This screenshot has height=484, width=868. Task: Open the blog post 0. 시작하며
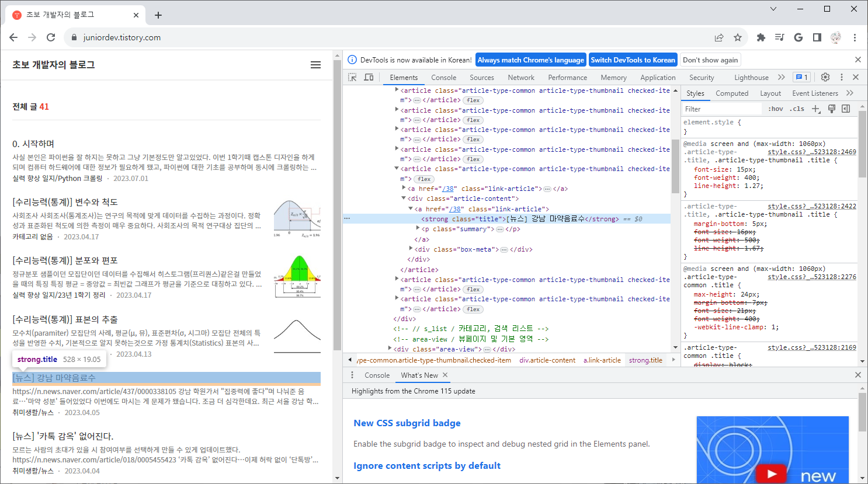[33, 144]
